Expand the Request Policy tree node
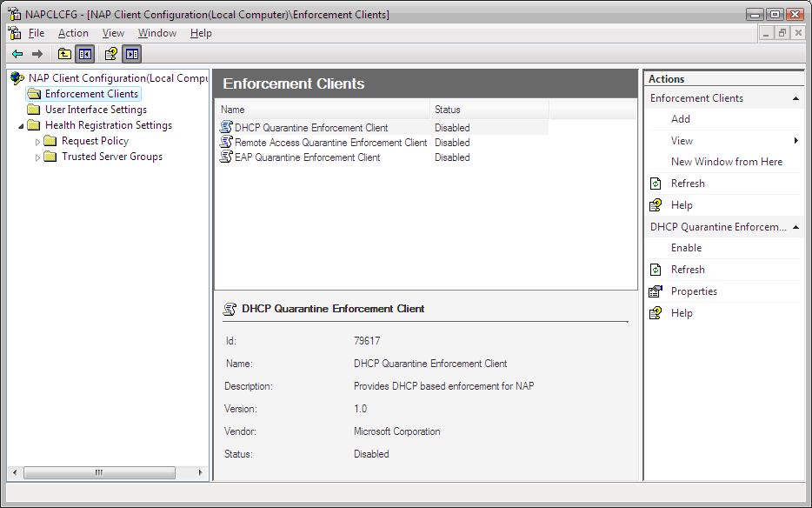This screenshot has width=812, height=508. [x=37, y=142]
